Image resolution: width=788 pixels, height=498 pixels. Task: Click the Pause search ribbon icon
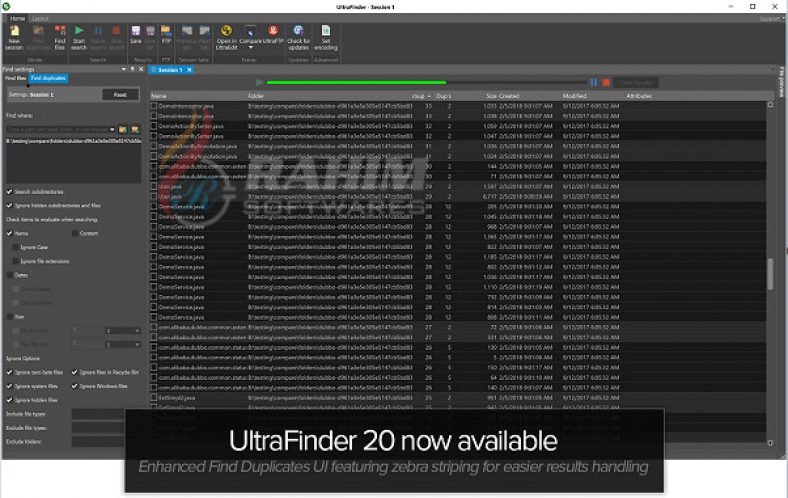point(98,37)
